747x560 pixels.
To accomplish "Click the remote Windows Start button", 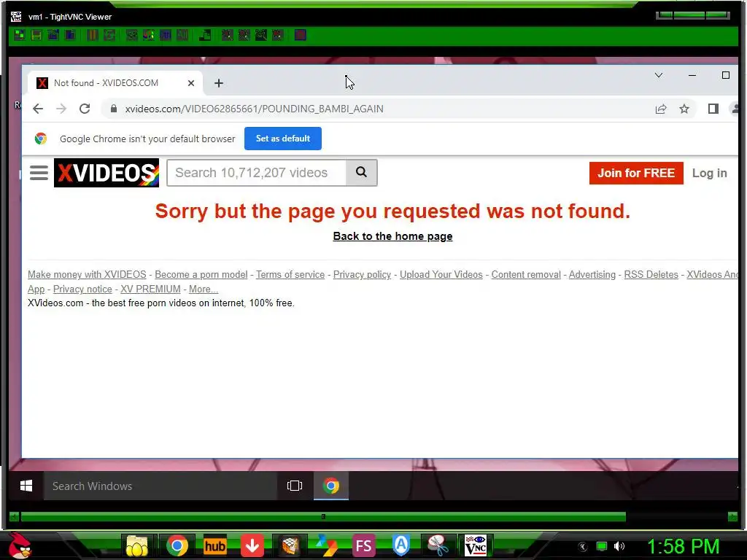I will click(26, 486).
